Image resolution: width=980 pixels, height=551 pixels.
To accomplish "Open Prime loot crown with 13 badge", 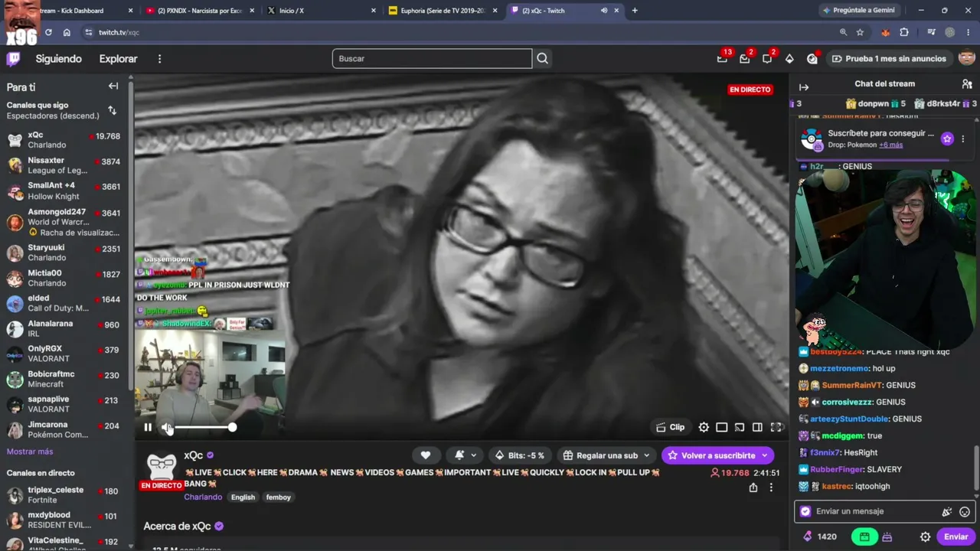I will pos(722,59).
